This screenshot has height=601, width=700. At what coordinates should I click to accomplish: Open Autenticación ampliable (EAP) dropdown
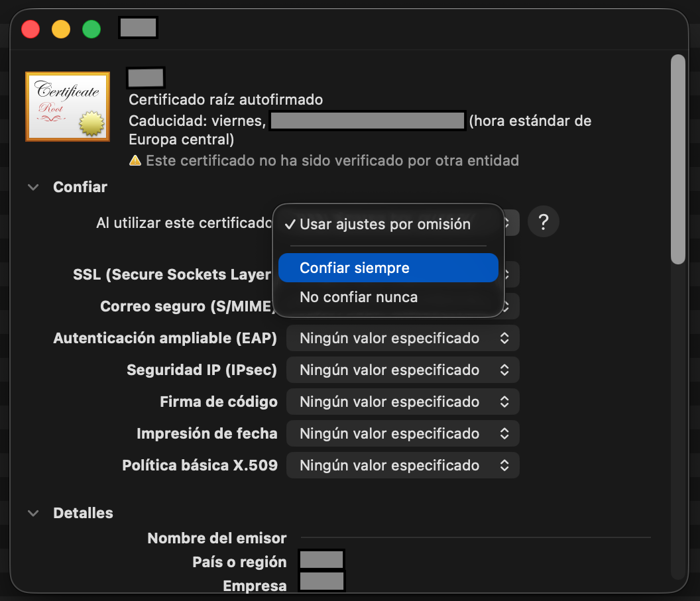coord(402,338)
